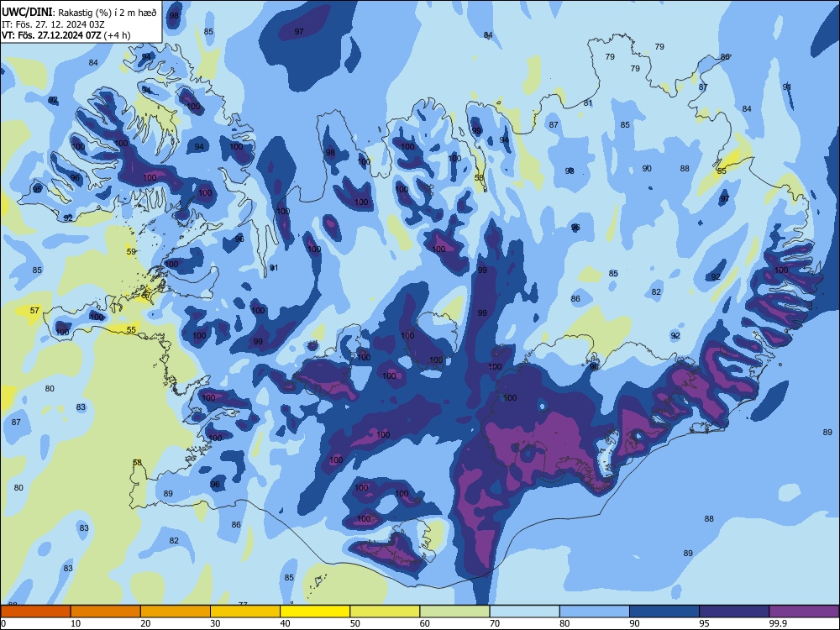Click the legend tick label 10
The image size is (840, 630).
click(x=76, y=623)
